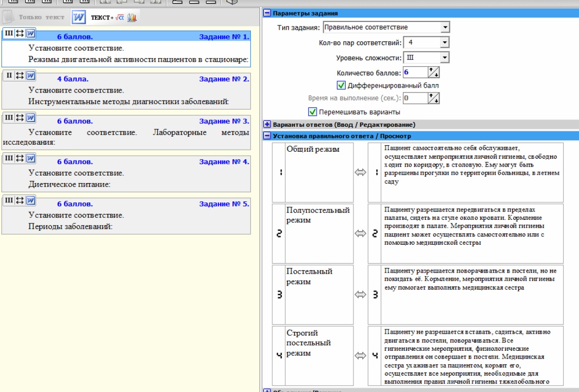This screenshot has width=579, height=392.
Task: Click the link arrow for 'Строгий постельный режим' pair
Action: point(360,356)
